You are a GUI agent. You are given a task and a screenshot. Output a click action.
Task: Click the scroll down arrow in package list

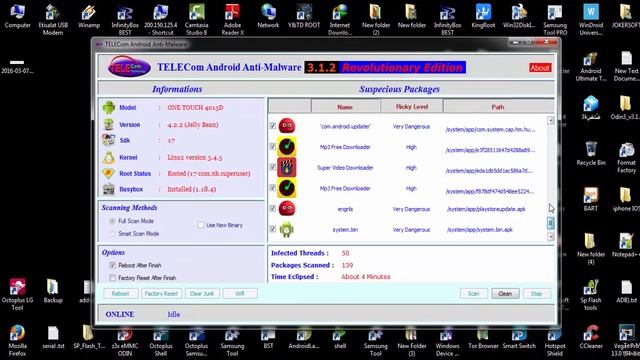point(551,237)
